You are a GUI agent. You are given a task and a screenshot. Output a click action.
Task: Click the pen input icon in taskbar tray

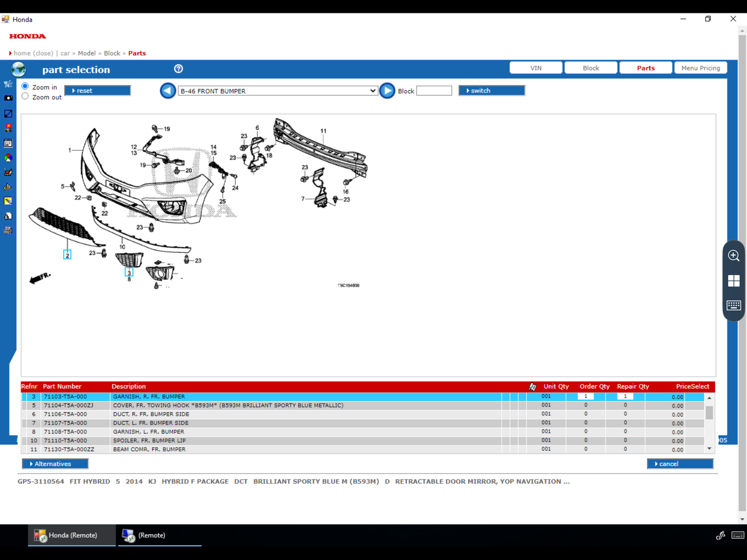pyautogui.click(x=720, y=536)
